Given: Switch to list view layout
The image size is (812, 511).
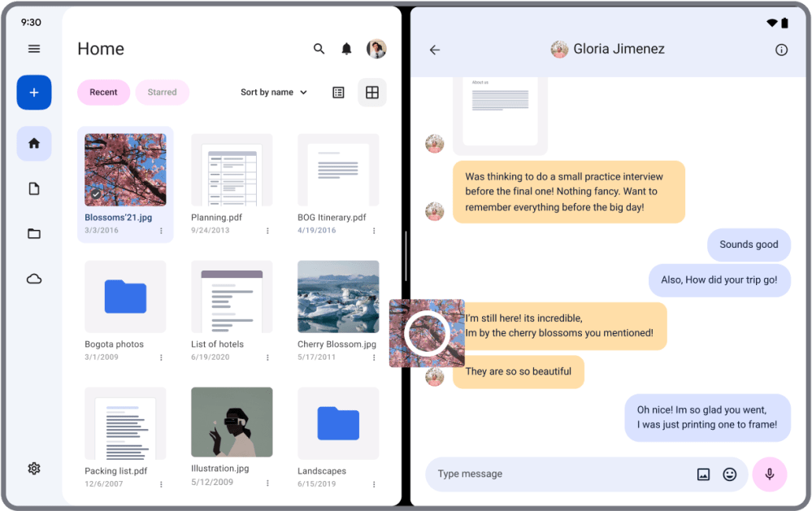Looking at the screenshot, I should tap(339, 93).
